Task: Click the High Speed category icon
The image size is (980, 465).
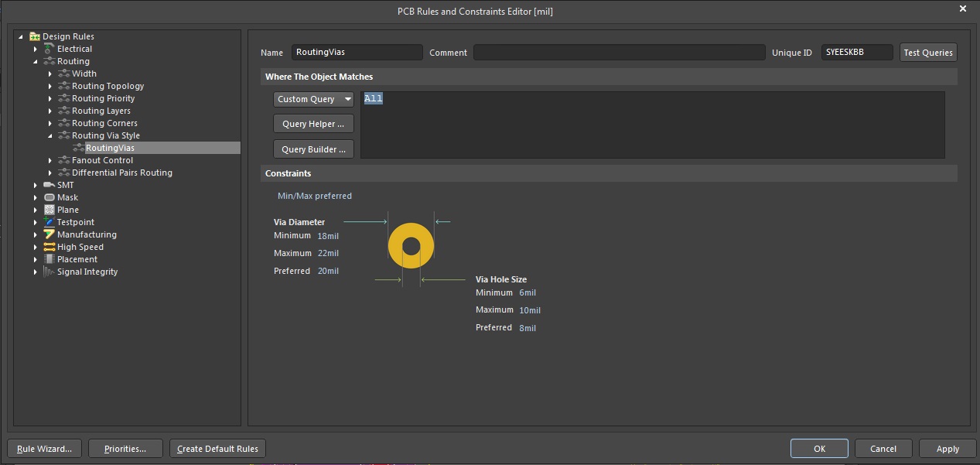Action: point(50,247)
